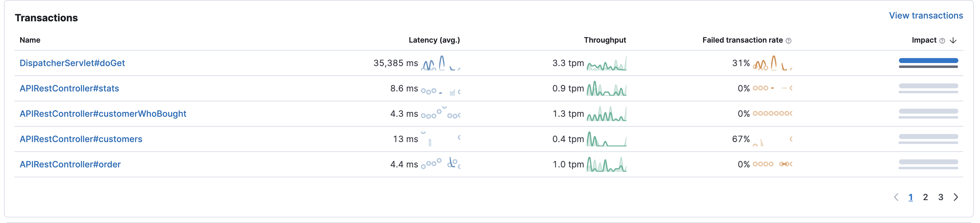Open APIRestController#order transaction
This screenshot has height=223, width=980.
70,164
